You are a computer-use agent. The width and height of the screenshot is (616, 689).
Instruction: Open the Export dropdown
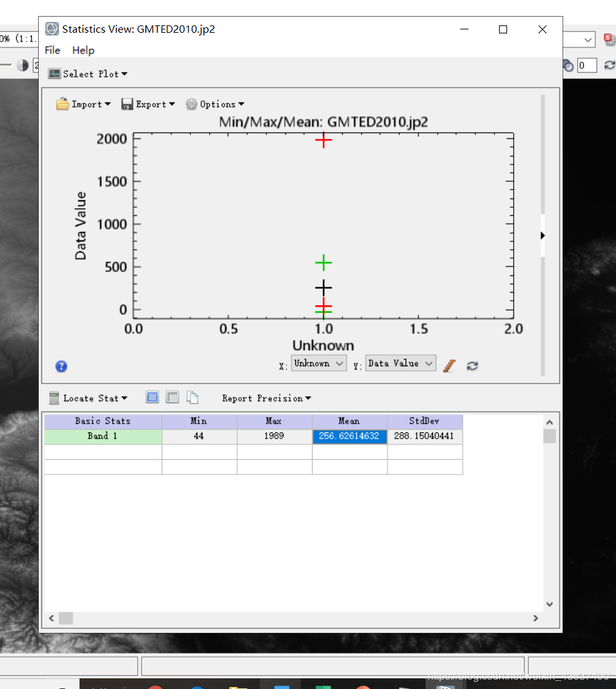pyautogui.click(x=148, y=104)
